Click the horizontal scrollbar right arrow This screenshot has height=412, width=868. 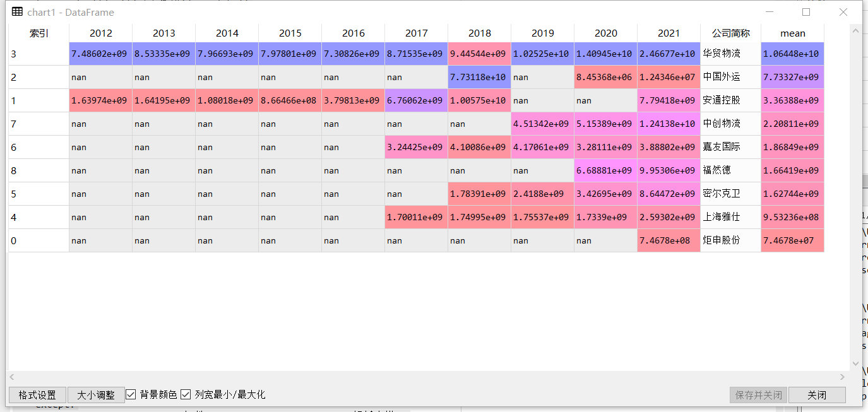841,377
